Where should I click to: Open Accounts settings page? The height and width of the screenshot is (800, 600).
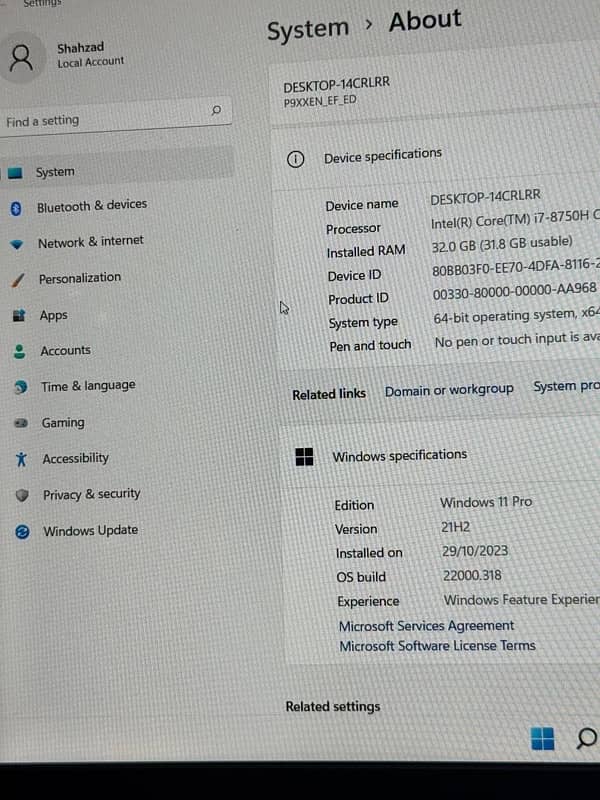click(65, 351)
